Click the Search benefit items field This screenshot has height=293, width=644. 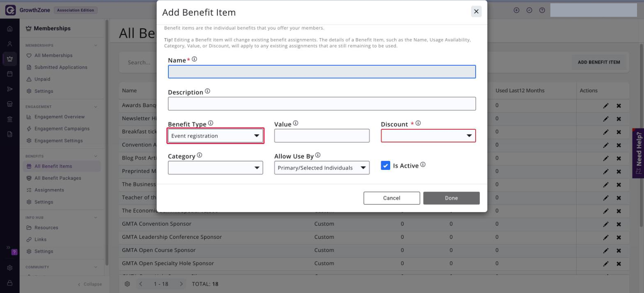(x=139, y=63)
